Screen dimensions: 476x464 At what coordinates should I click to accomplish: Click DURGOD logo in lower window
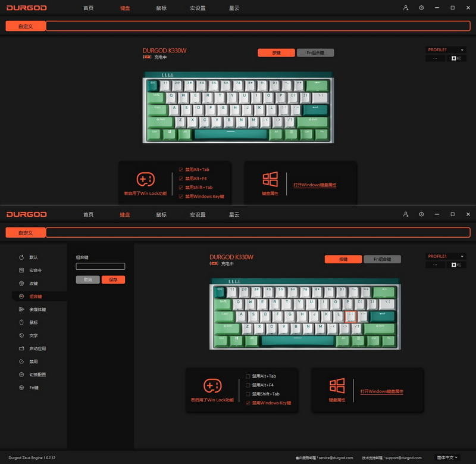[x=27, y=214]
